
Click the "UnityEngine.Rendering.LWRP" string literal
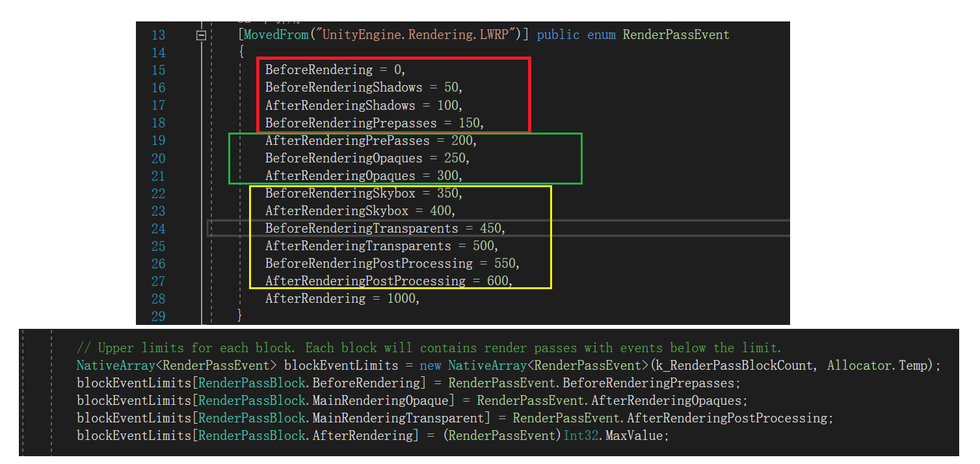point(419,35)
